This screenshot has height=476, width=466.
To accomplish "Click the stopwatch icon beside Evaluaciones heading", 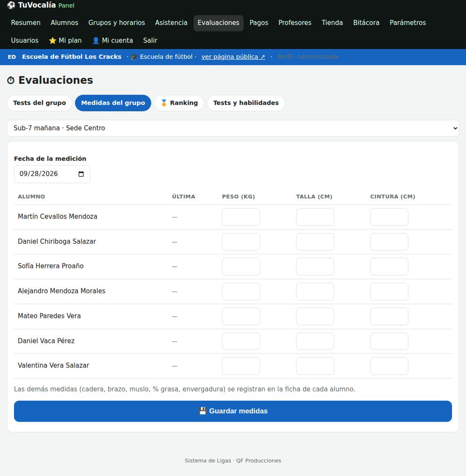I will point(11,81).
